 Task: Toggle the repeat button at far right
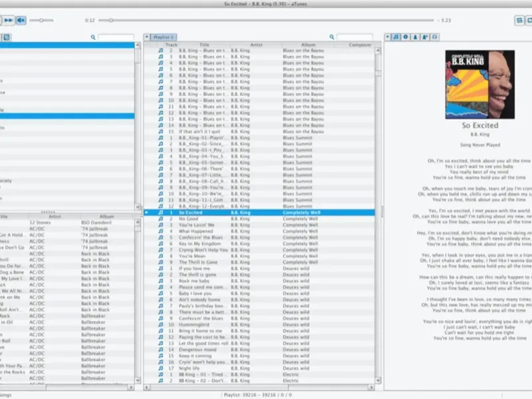[x=529, y=21]
